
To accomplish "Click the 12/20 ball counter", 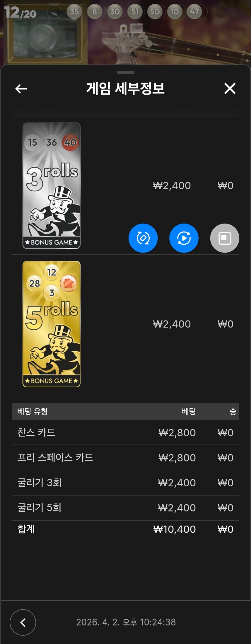I will (x=20, y=13).
